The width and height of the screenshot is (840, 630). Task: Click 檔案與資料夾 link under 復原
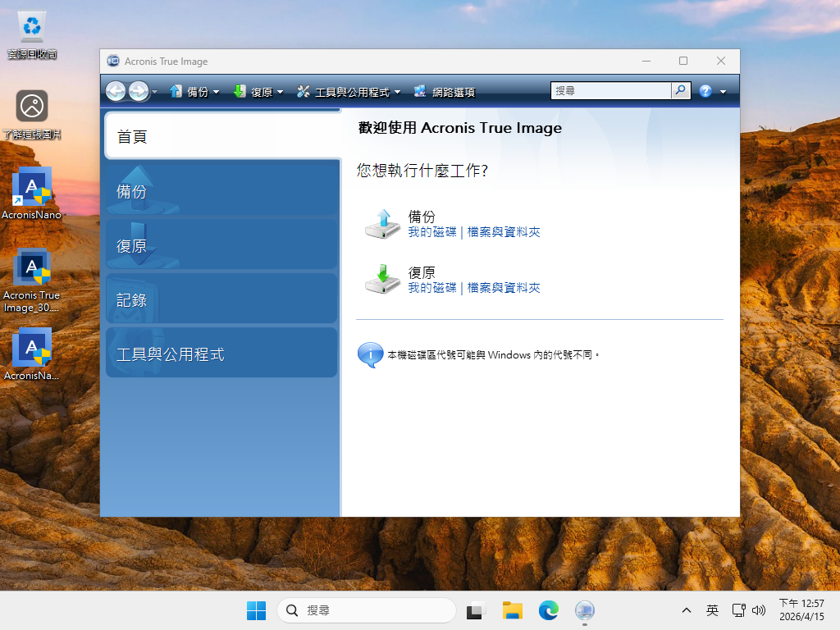point(504,288)
